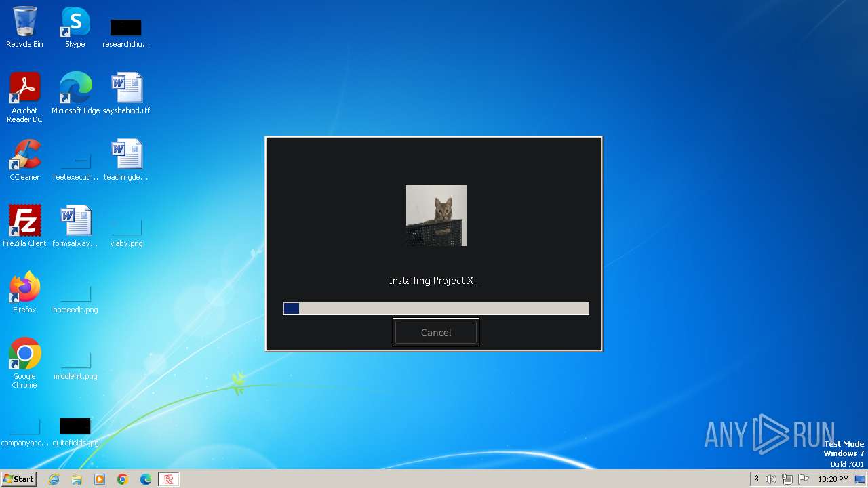Select saysbehind.rtf document icon
The image size is (868, 488).
pos(126,94)
